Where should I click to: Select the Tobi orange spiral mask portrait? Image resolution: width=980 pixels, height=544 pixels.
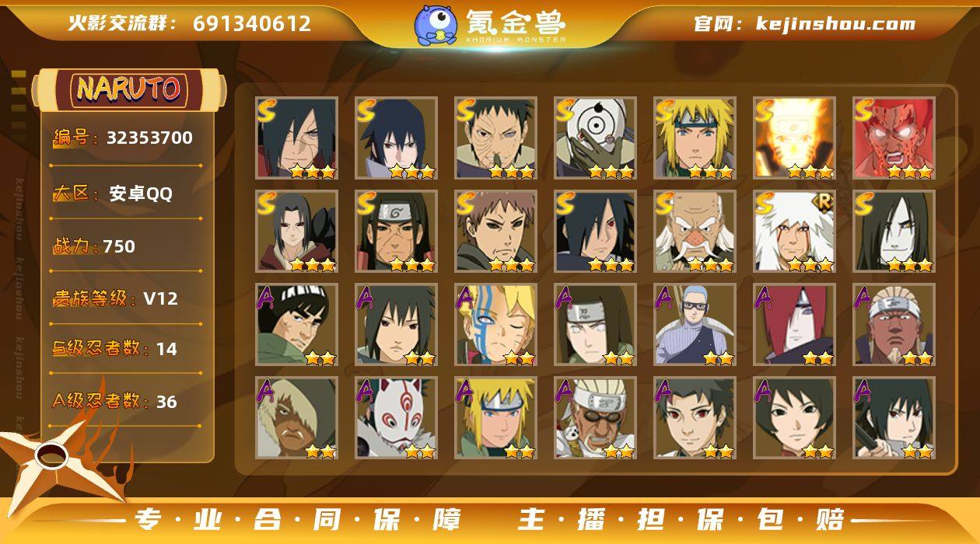tap(595, 138)
